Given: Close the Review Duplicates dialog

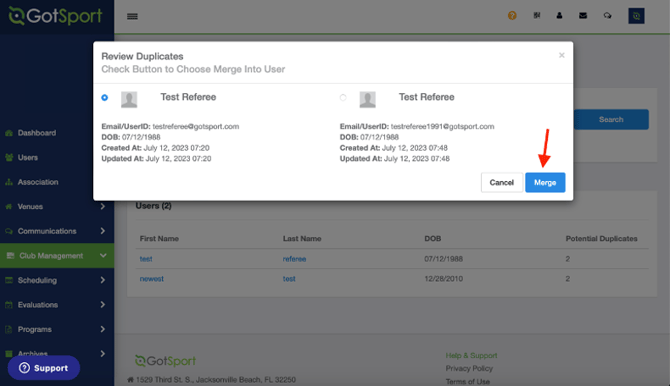Looking at the screenshot, I should [561, 55].
